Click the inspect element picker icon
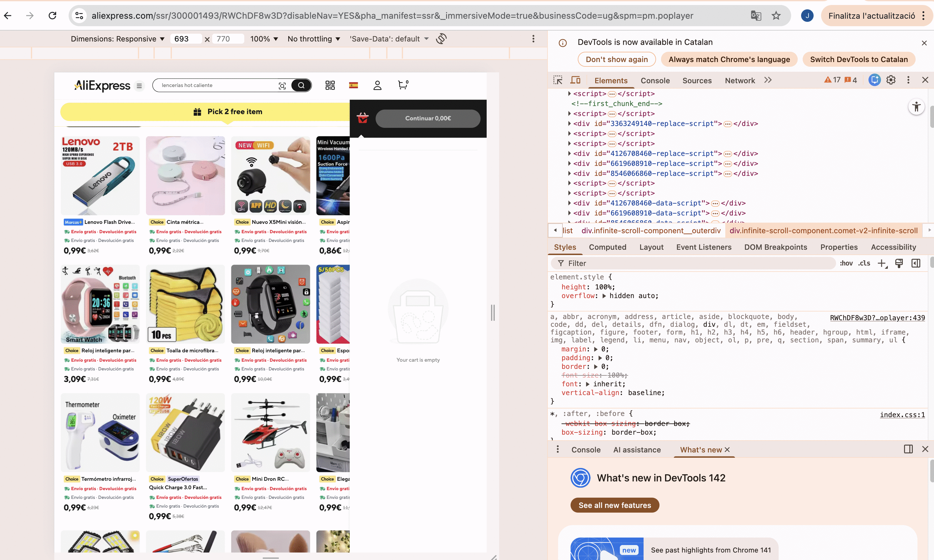The image size is (934, 560). 557,80
